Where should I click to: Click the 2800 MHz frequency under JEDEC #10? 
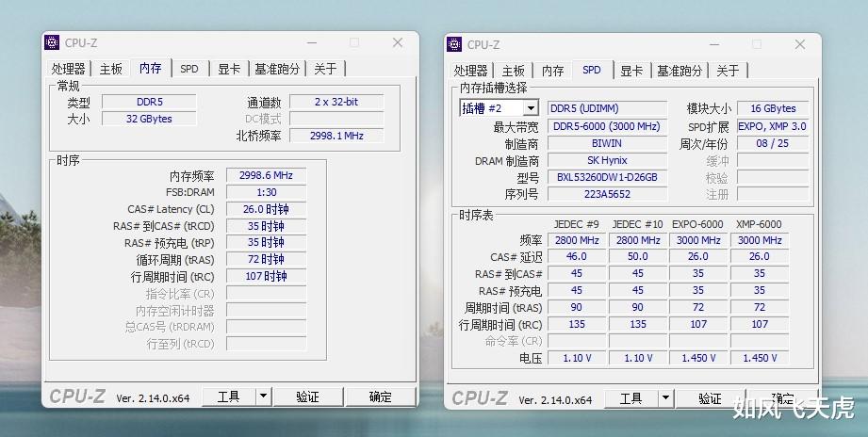638,240
